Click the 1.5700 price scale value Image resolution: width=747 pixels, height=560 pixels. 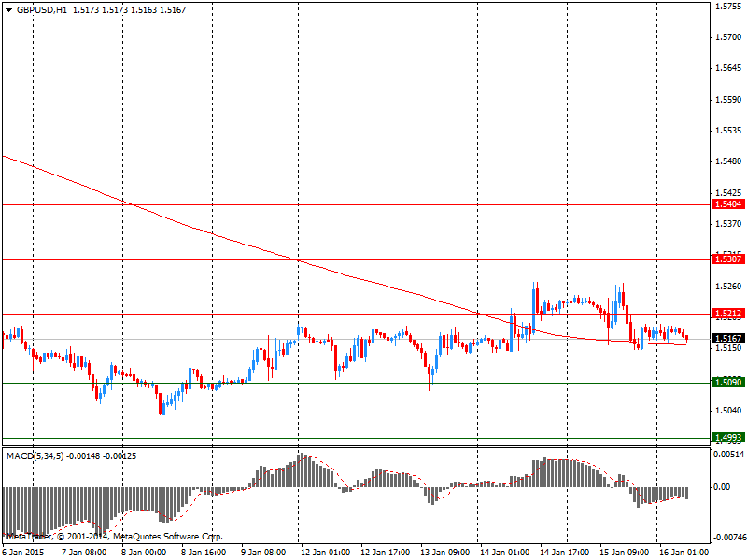point(729,37)
